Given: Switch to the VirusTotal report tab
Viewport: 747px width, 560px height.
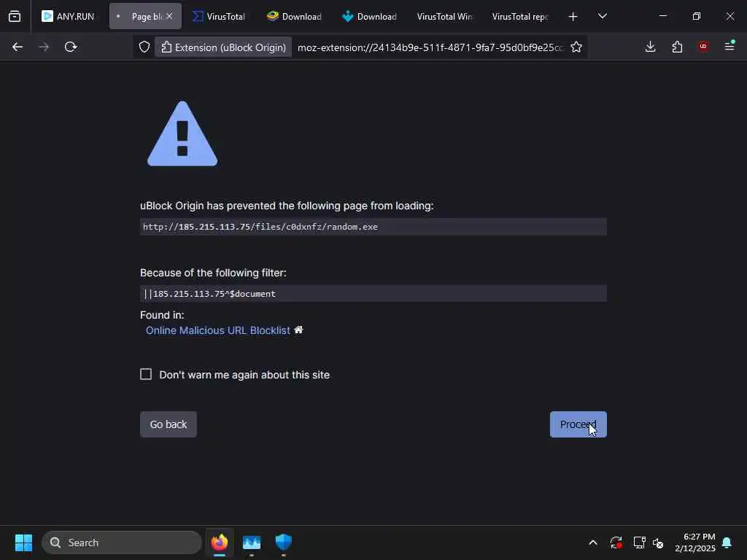Looking at the screenshot, I should coord(519,17).
